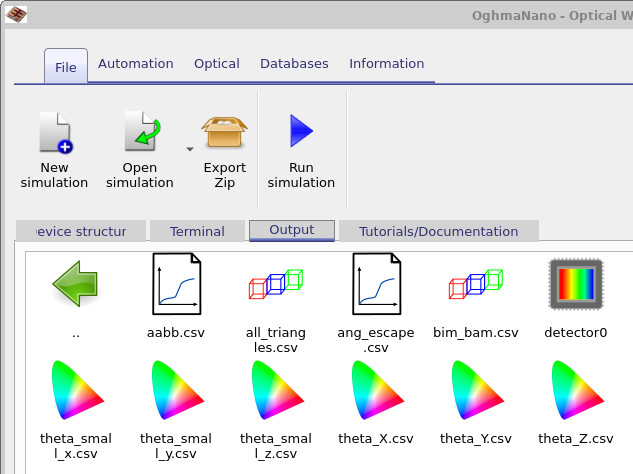Click the Open simulation icon
The image size is (633, 474).
pos(142,131)
